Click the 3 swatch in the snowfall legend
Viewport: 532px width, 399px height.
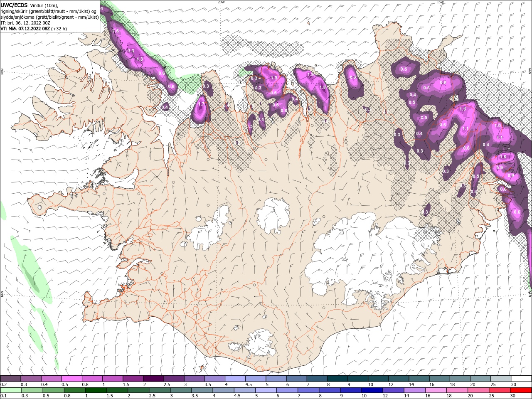coord(195,378)
